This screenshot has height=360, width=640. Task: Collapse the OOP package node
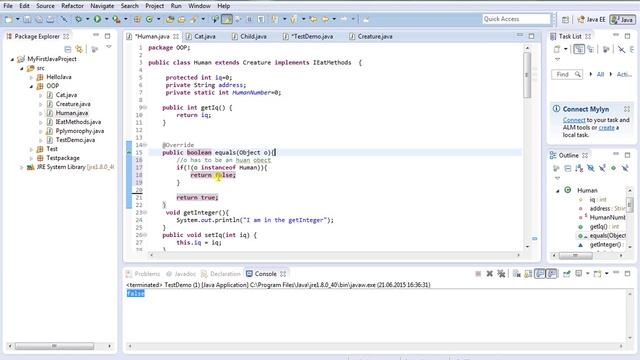click(x=31, y=86)
